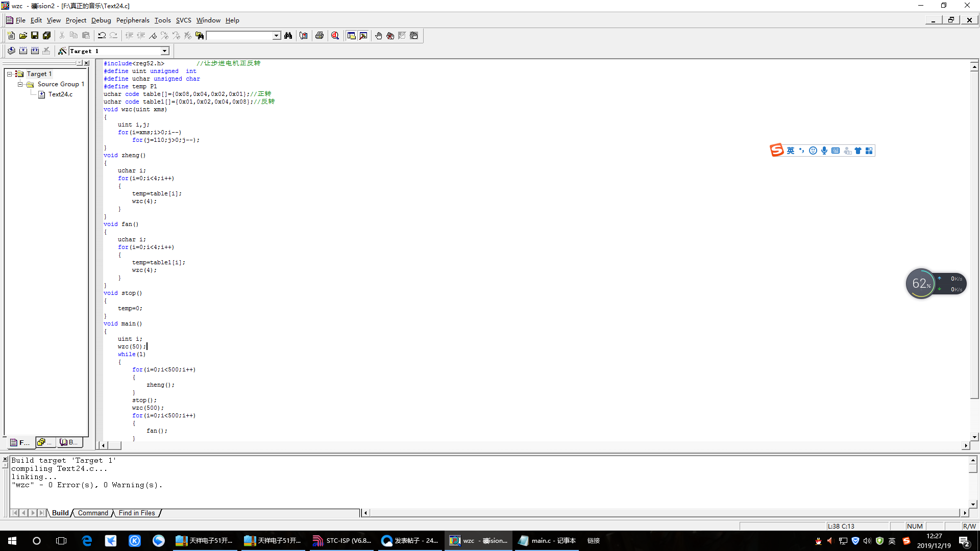This screenshot has width=980, height=551.
Task: Click the Find in Files toolbar icon
Action: tap(200, 35)
